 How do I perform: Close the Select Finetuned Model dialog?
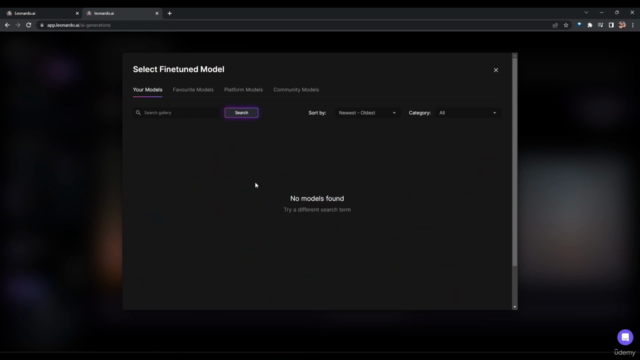click(496, 70)
